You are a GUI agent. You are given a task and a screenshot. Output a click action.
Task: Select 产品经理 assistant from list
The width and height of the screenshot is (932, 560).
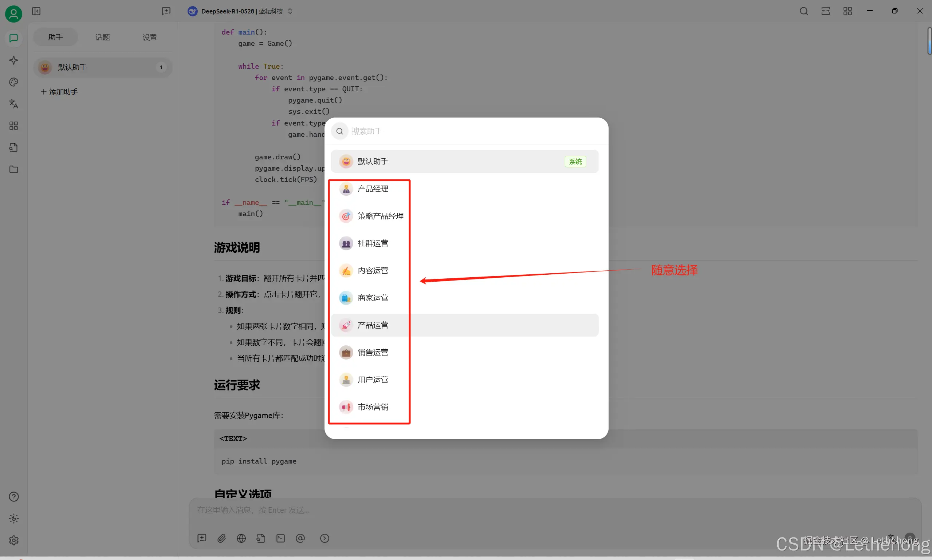pyautogui.click(x=372, y=189)
